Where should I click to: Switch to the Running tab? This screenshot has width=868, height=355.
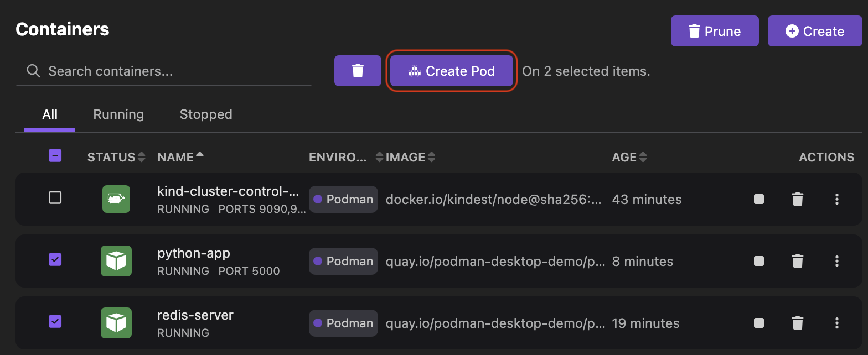tap(118, 114)
